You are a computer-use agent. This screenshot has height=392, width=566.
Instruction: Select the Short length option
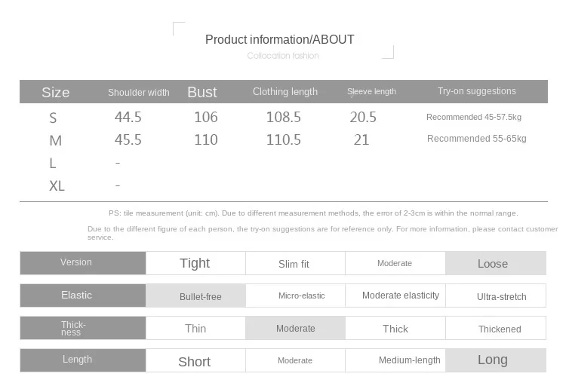(195, 362)
